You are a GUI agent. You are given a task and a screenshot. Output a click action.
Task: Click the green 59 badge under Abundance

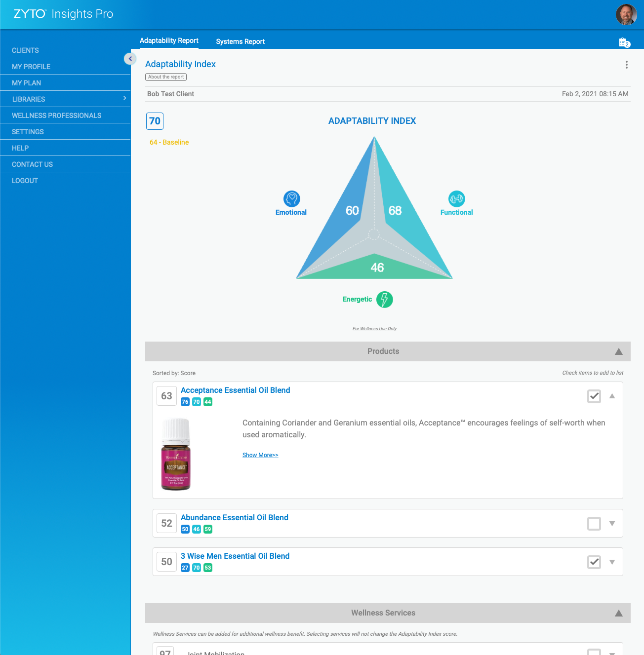208,529
